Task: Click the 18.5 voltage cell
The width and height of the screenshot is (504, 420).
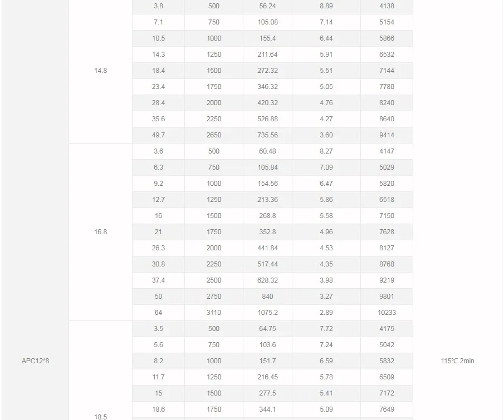Action: pos(101,417)
